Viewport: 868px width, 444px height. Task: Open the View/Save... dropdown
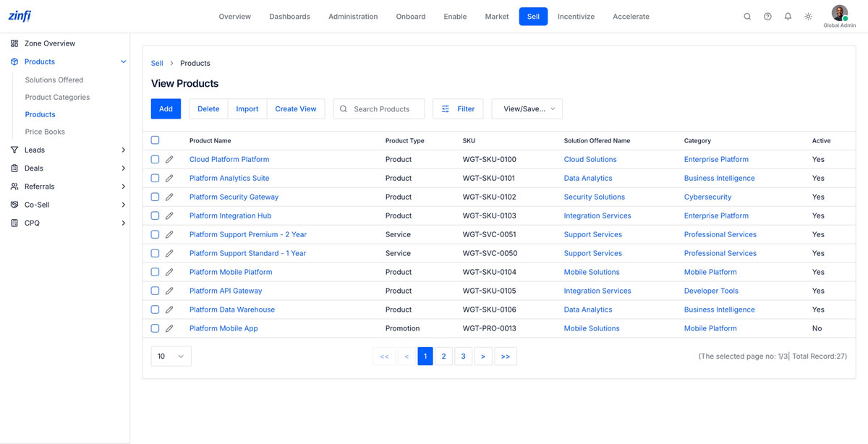527,109
